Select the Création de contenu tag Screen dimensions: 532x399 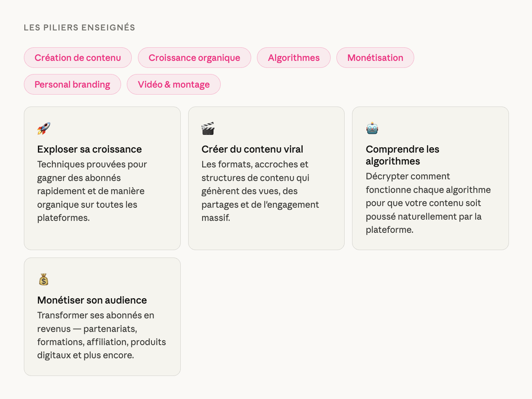[x=78, y=58]
